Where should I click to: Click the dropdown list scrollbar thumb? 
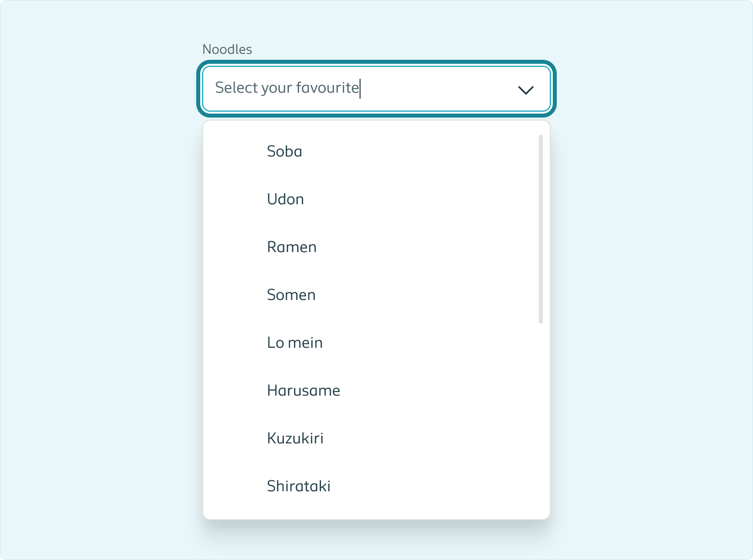[541, 229]
